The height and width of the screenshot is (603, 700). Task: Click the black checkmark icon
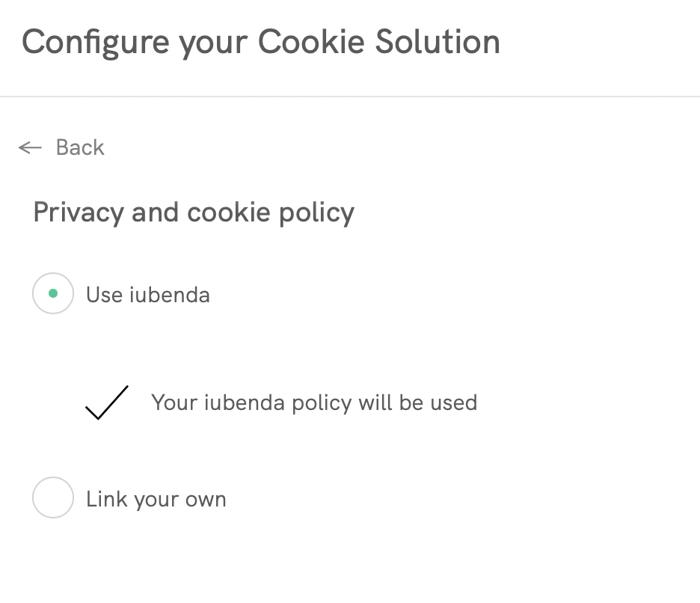[x=107, y=402]
